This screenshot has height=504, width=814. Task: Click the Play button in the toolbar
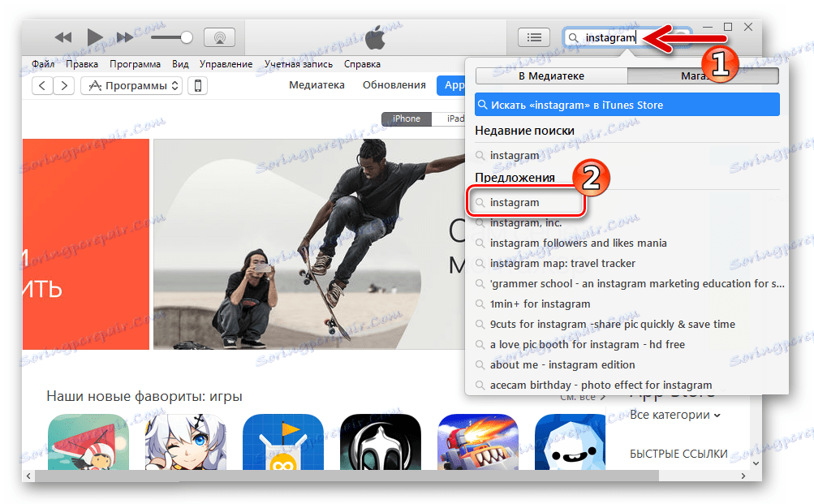click(94, 37)
